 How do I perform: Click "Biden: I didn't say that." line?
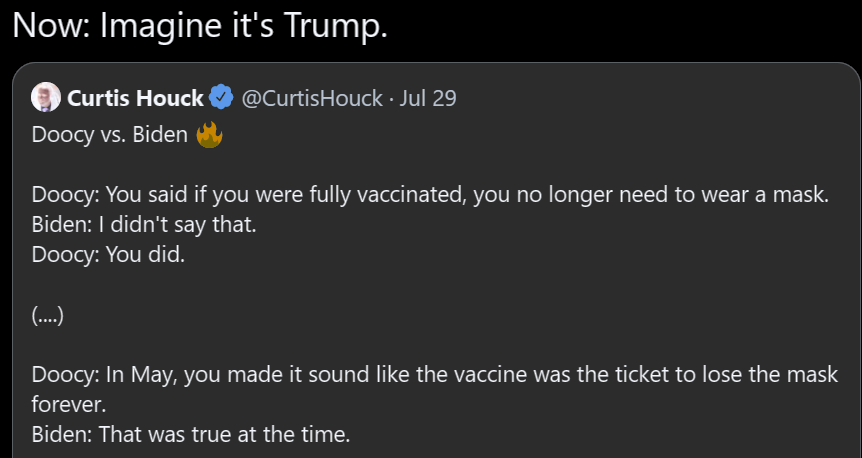point(145,225)
